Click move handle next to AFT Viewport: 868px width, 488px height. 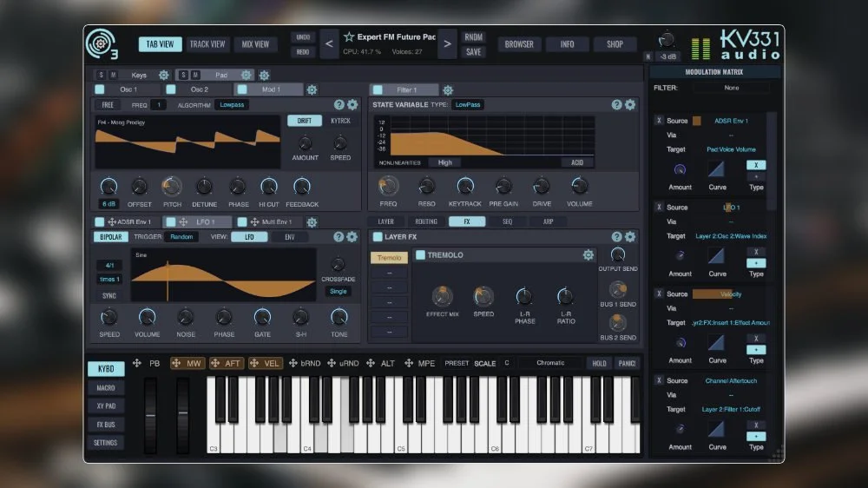[214, 363]
